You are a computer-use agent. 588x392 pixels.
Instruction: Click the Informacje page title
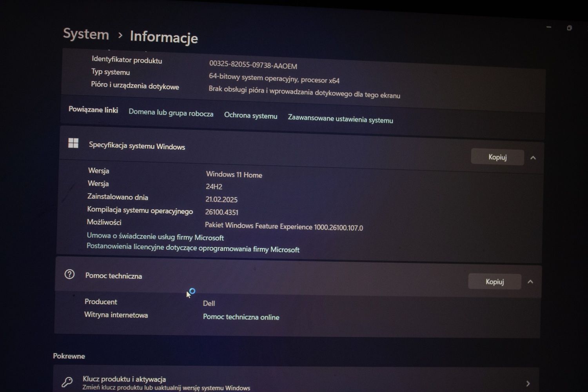point(164,37)
